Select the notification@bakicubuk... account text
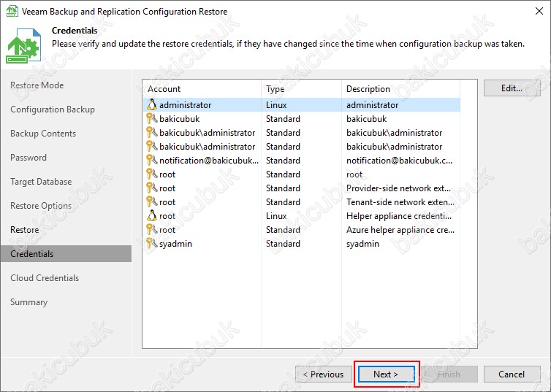This screenshot has height=392, width=551. point(209,161)
